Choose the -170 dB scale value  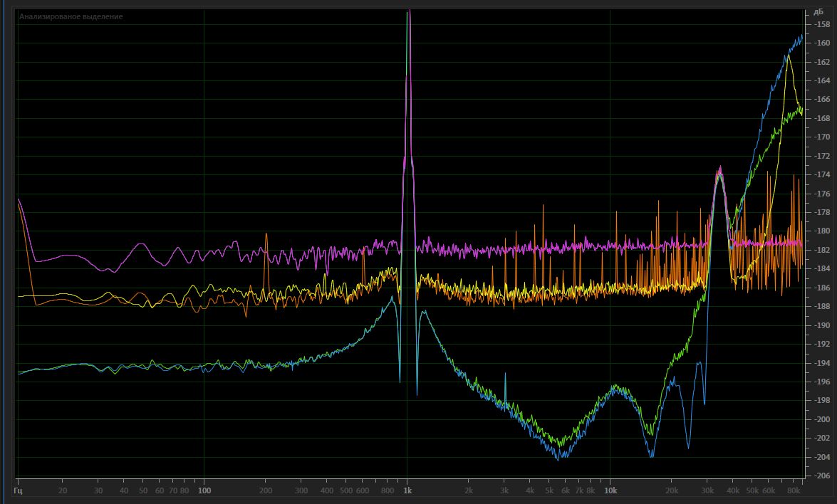(x=821, y=137)
